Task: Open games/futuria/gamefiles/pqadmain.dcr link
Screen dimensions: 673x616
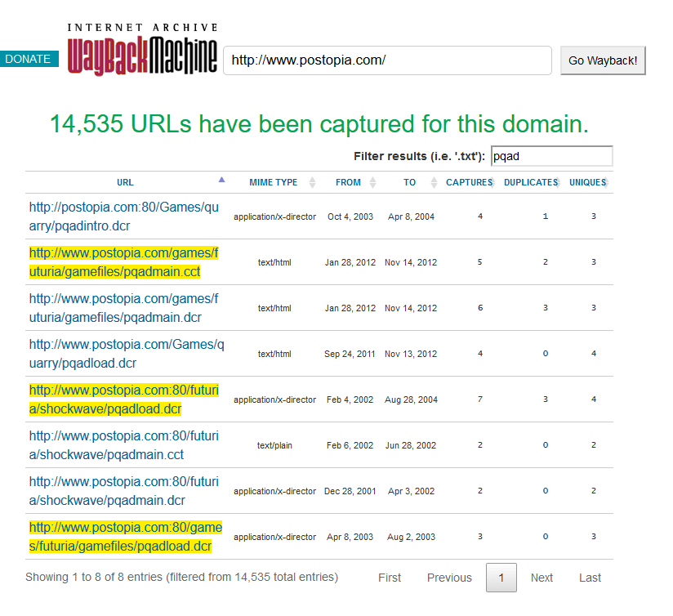Action: (x=123, y=308)
